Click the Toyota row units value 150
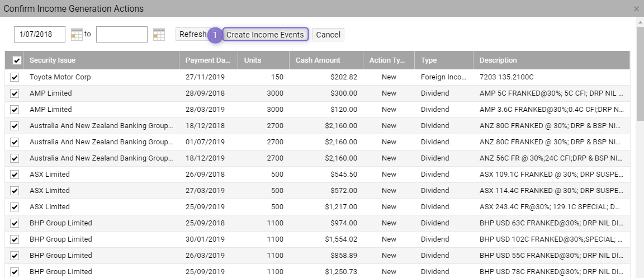This screenshot has height=278, width=644. click(x=277, y=77)
